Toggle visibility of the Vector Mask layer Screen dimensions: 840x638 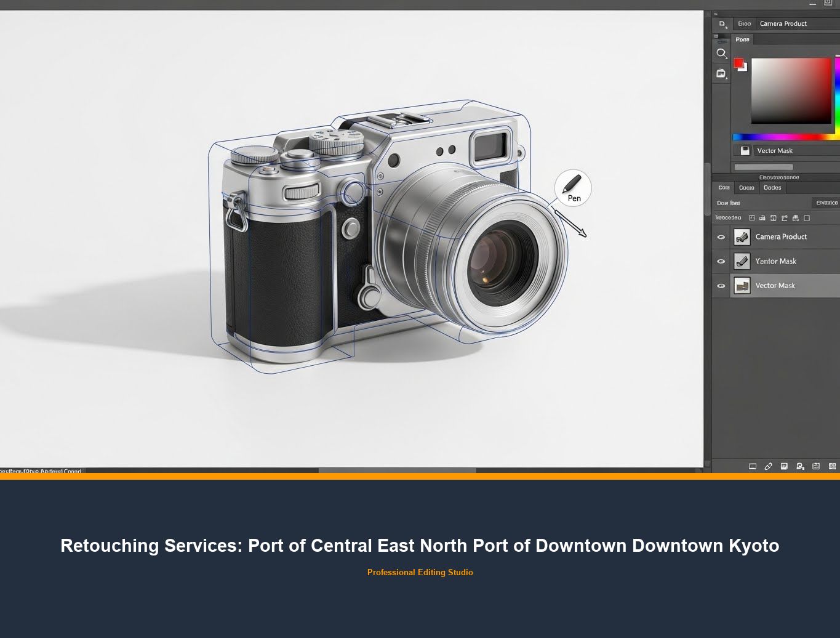(x=721, y=285)
